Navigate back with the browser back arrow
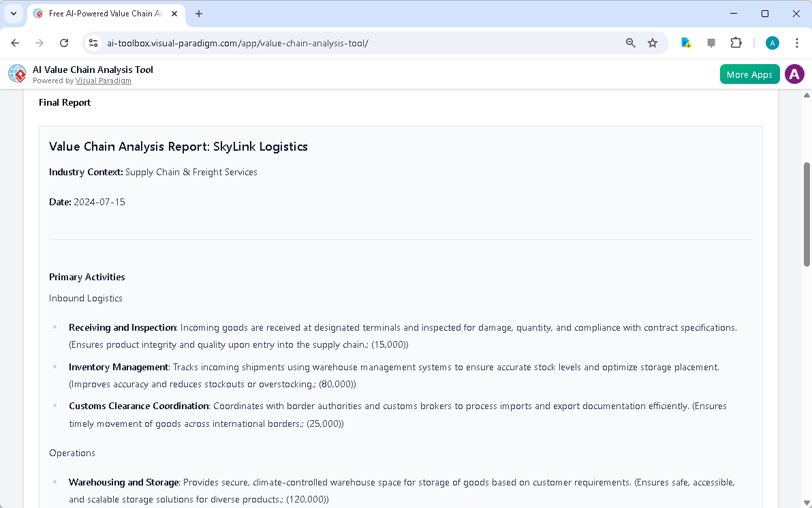 click(15, 42)
